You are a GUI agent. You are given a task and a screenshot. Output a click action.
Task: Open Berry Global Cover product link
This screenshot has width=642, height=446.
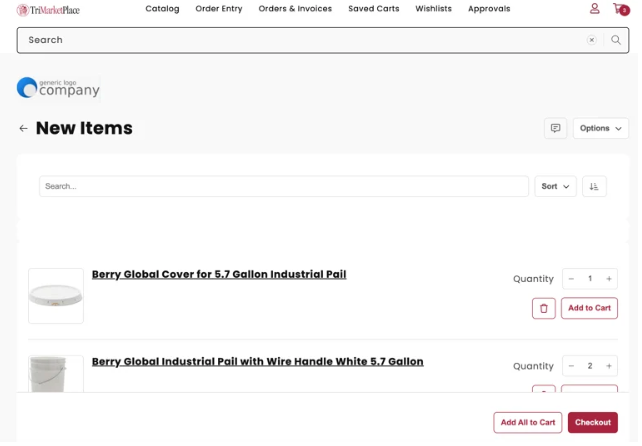[x=219, y=274]
